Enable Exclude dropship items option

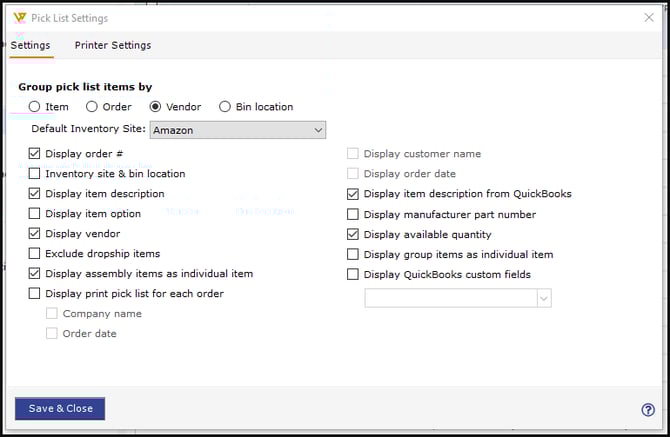coord(35,254)
